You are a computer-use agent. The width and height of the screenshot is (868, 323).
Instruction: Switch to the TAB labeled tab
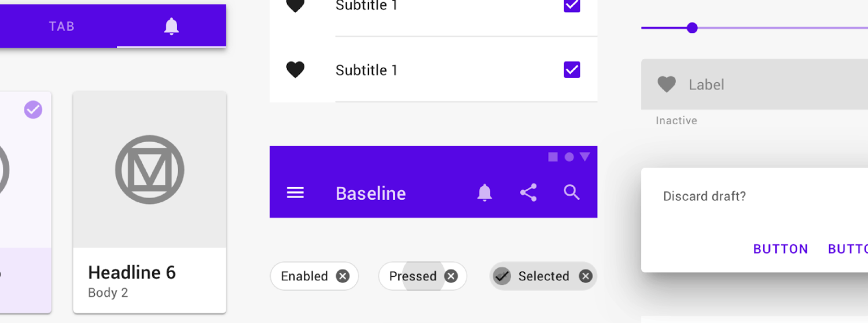(x=61, y=27)
